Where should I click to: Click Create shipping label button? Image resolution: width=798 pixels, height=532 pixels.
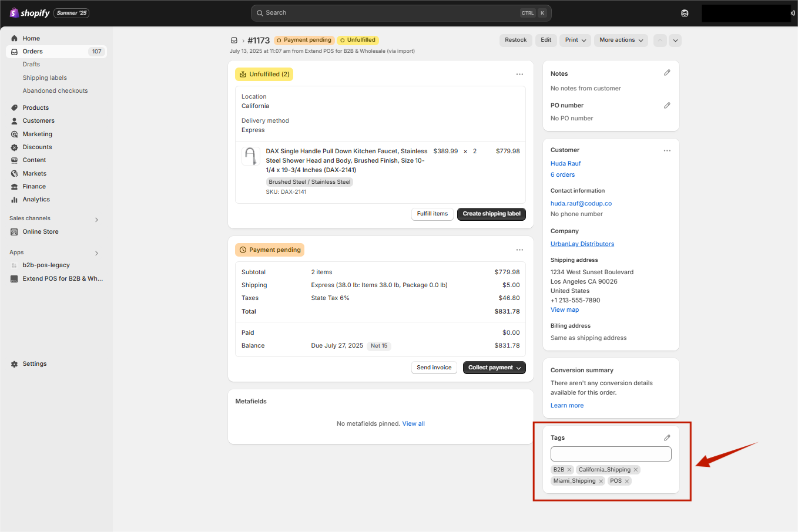[491, 214]
